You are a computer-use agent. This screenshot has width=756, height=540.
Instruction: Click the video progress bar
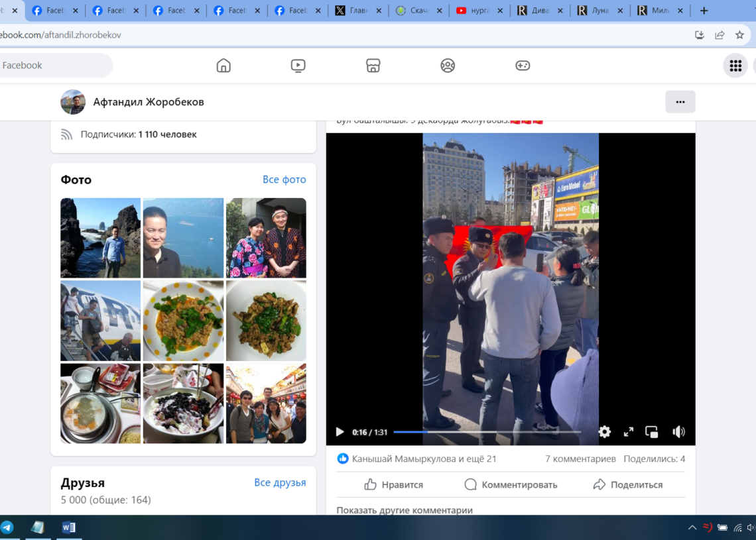[487, 432]
